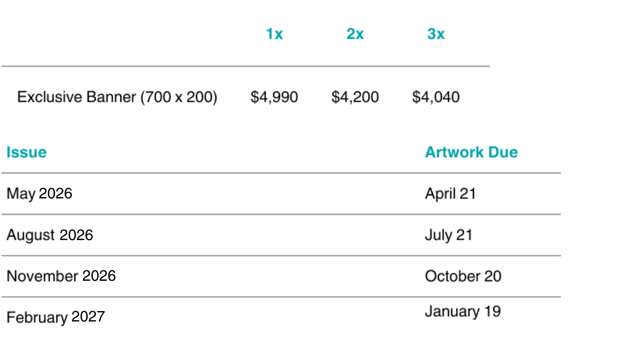Viewport: 644px width, 339px height.
Task: Select the January 19 artwork due date
Action: (463, 312)
